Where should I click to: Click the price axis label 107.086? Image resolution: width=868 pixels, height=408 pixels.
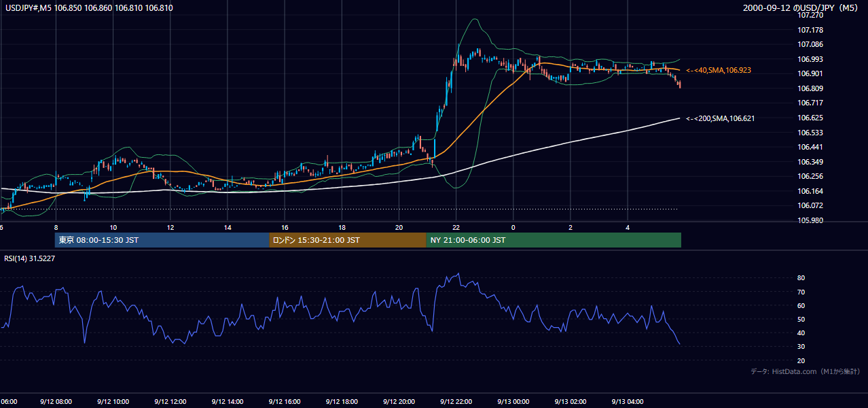[811, 44]
